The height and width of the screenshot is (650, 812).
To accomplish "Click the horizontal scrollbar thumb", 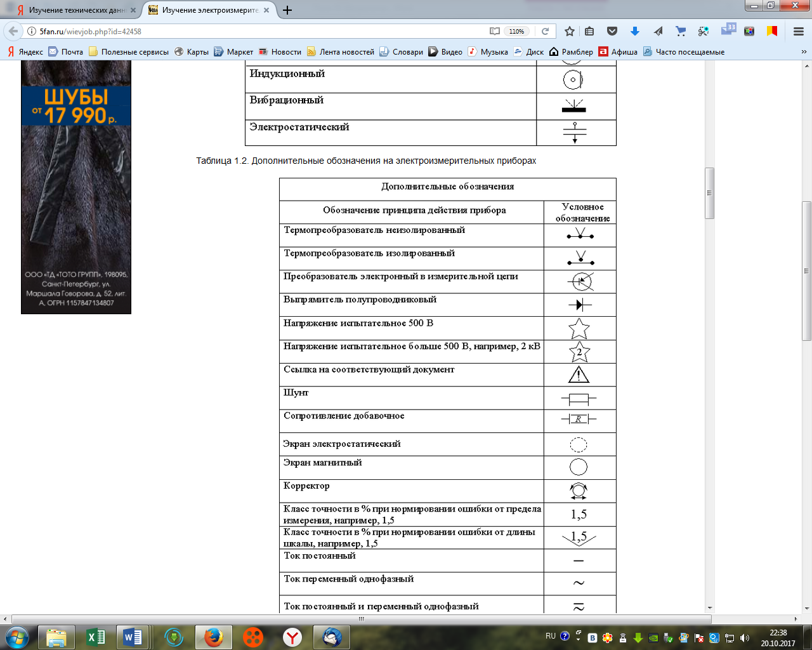I will (x=362, y=619).
